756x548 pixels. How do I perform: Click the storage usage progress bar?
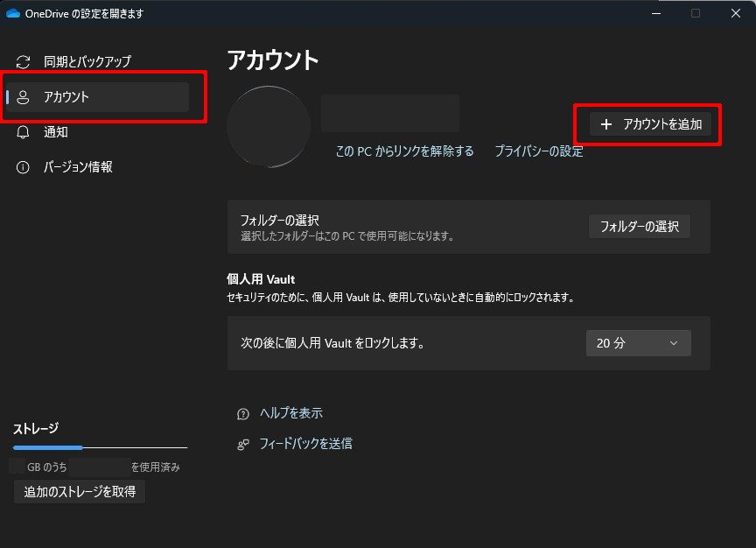100,447
